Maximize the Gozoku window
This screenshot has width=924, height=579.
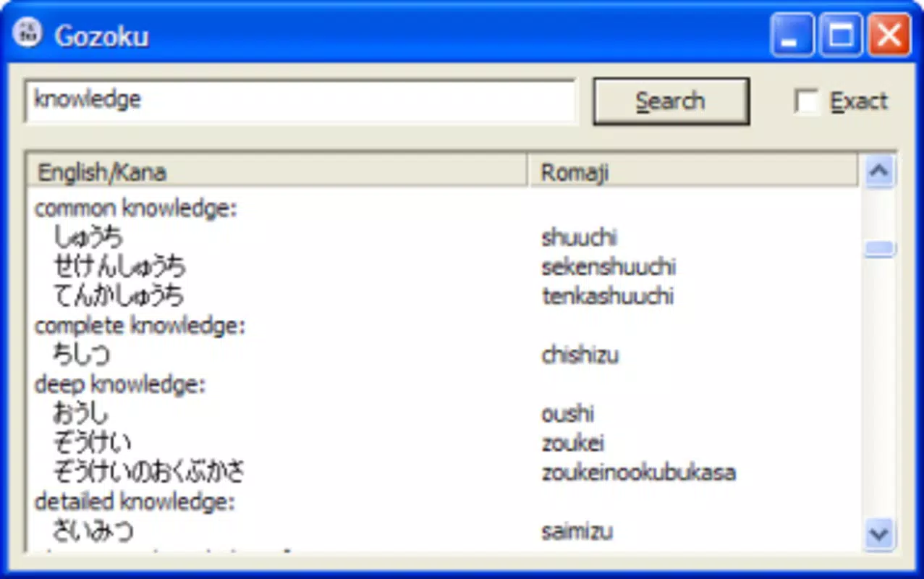(x=840, y=34)
